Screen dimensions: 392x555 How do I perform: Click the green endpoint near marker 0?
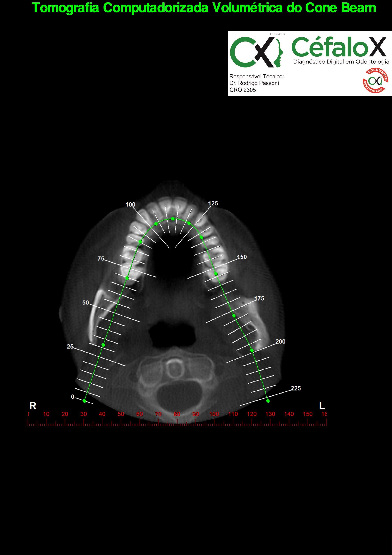(x=84, y=401)
